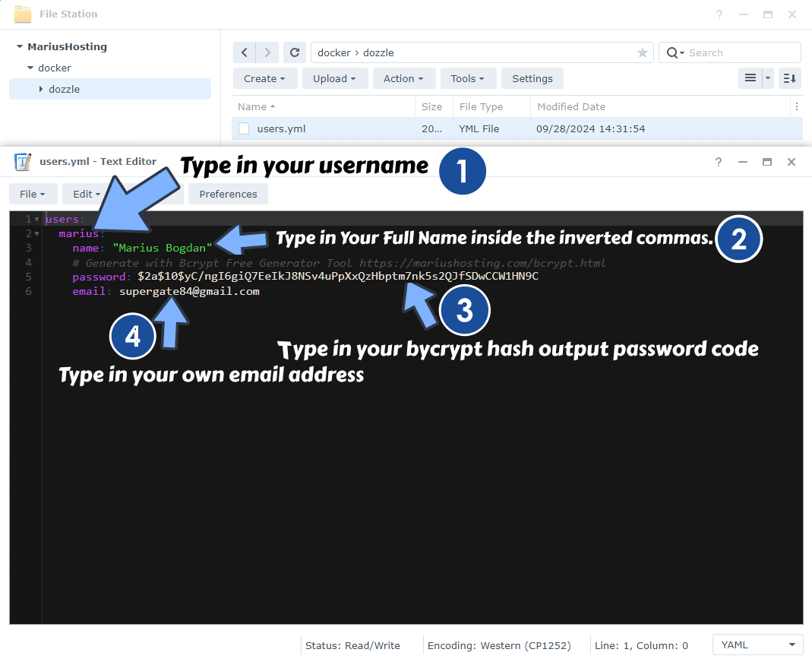
Task: Click the Text Editor app icon
Action: point(23,162)
